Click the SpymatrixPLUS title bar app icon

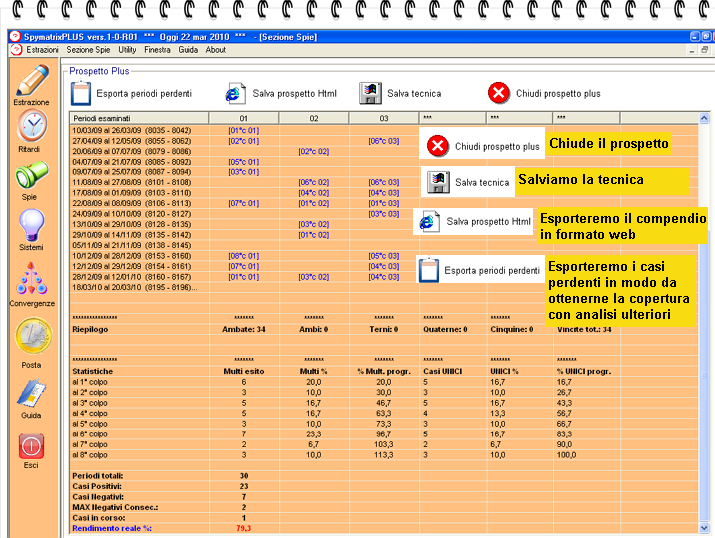(x=15, y=36)
